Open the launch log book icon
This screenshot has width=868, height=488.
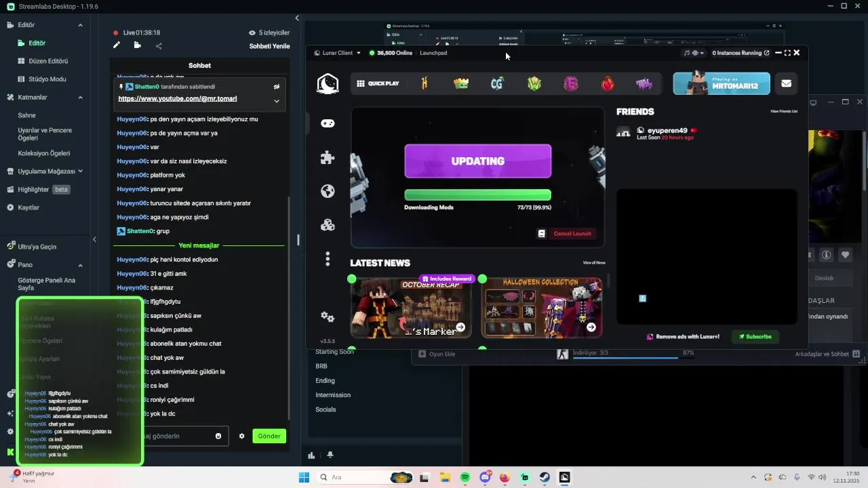(x=541, y=233)
